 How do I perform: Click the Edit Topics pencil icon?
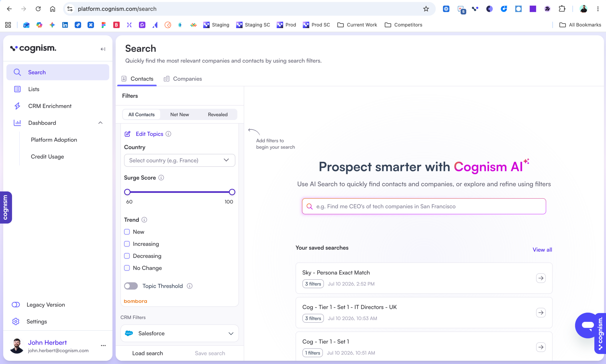(x=127, y=134)
